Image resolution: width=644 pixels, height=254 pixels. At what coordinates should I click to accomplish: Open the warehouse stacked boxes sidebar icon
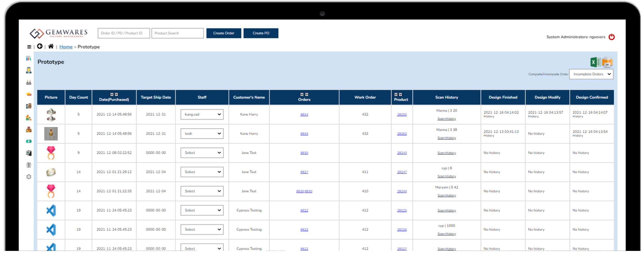pos(29,118)
